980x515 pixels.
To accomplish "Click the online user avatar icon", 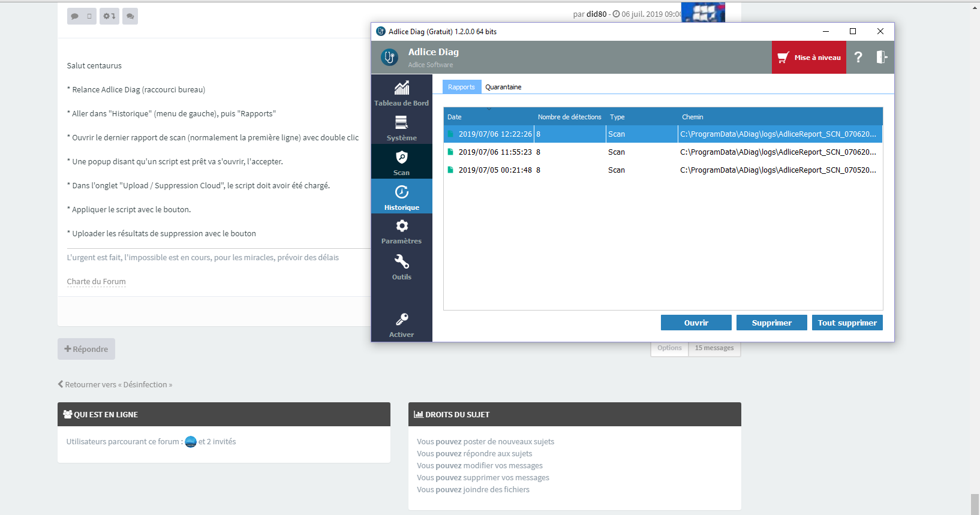I will click(x=191, y=442).
